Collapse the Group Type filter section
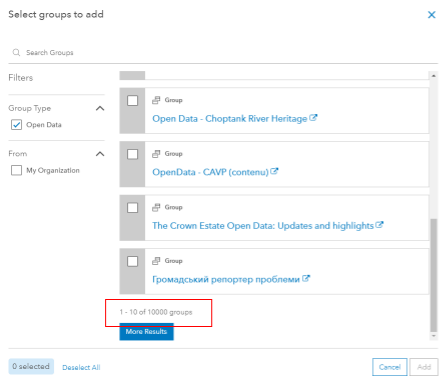Screen dimensions: 443x382 click(100, 108)
